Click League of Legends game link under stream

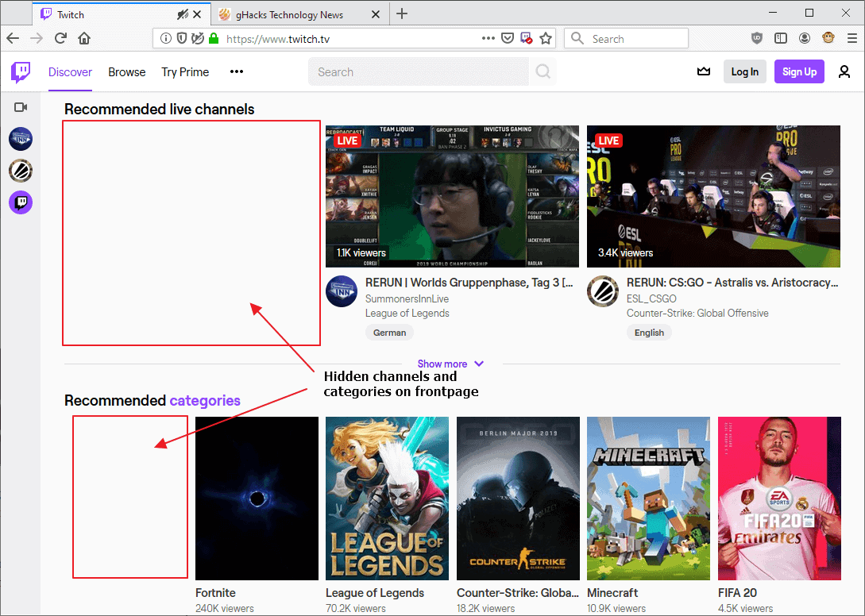coord(407,314)
